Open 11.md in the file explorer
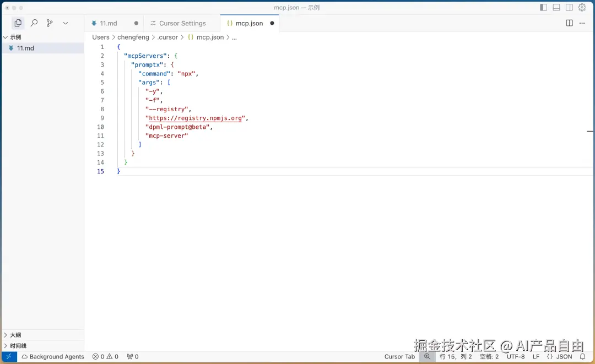Screen dimensions: 595x364 pyautogui.click(x=42, y=48)
